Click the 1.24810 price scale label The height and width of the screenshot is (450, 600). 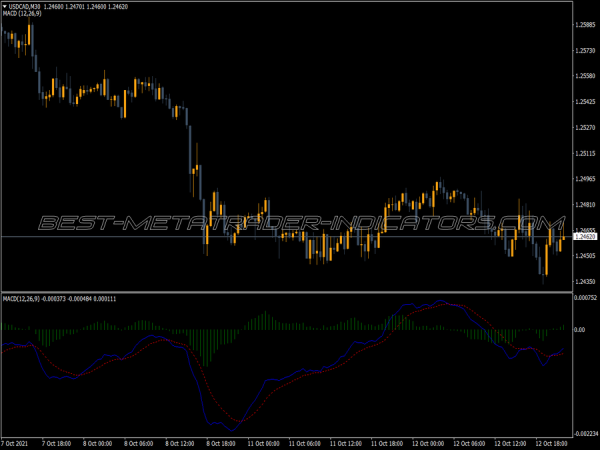[x=585, y=205]
